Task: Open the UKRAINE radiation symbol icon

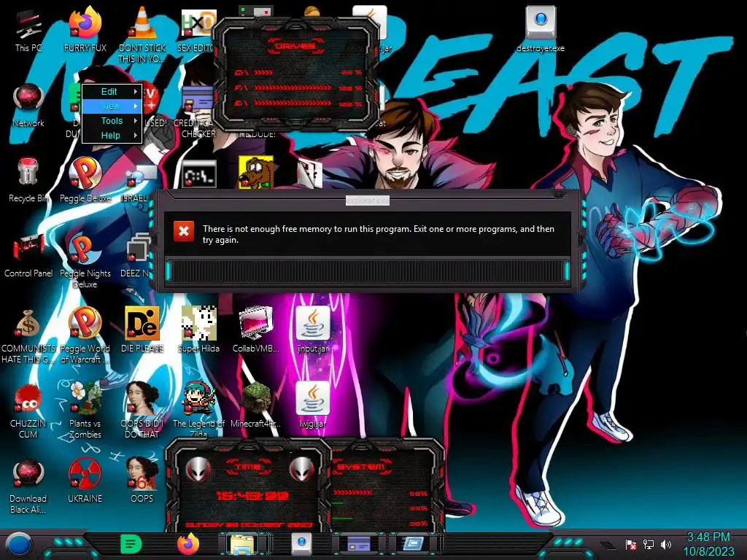Action: point(85,480)
